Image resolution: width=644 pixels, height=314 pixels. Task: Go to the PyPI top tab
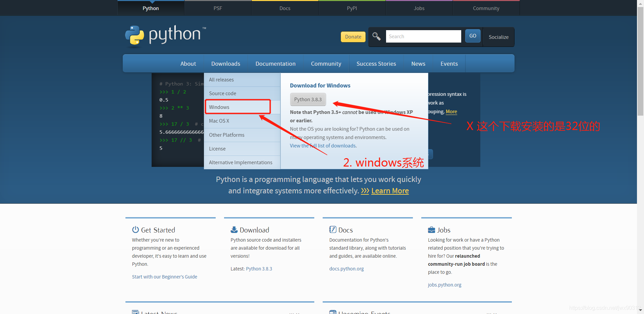tap(352, 8)
